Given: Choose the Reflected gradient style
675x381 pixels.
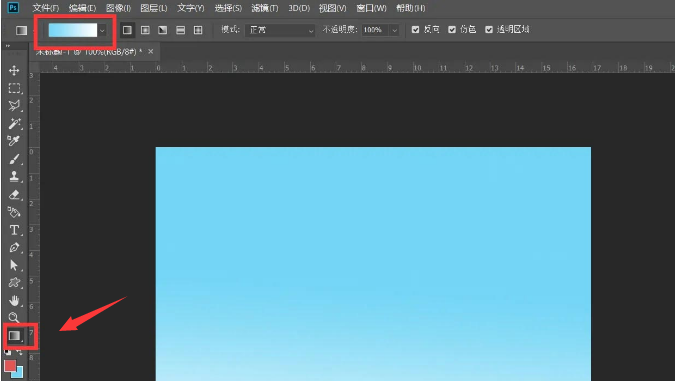Looking at the screenshot, I should point(180,30).
